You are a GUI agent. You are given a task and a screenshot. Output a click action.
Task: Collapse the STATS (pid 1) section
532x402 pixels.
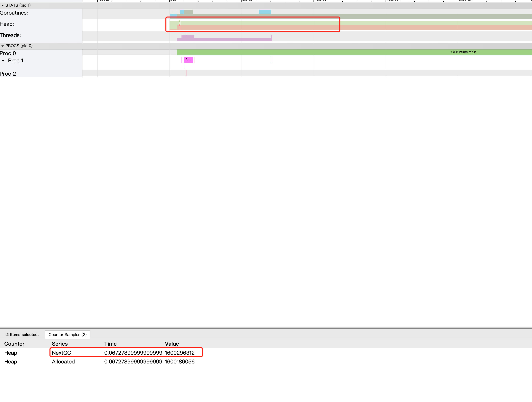click(x=3, y=5)
